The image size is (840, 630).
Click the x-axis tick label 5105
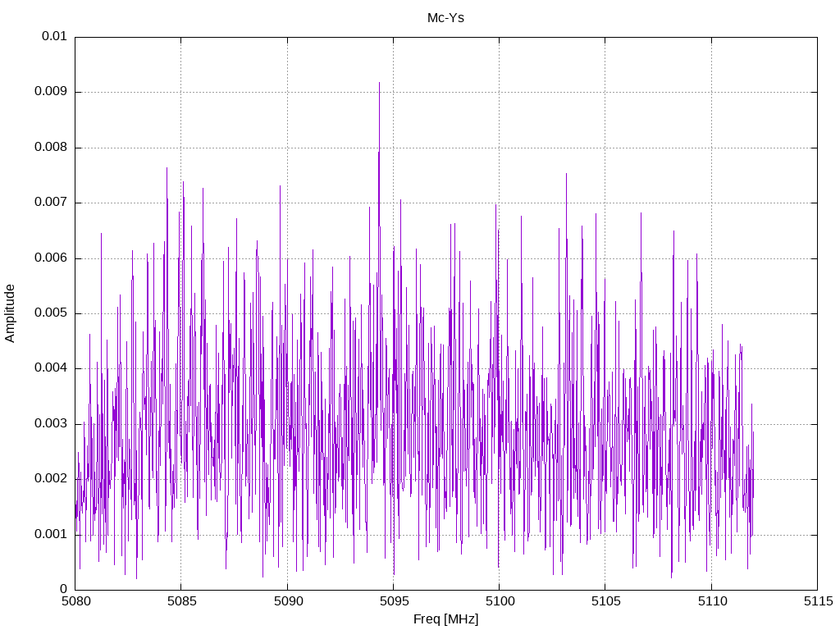point(606,601)
